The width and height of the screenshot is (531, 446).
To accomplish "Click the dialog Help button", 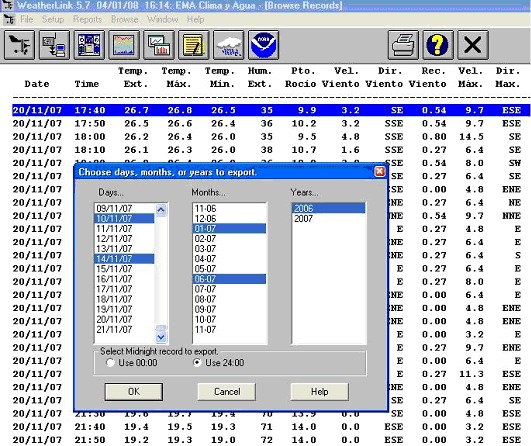I will click(320, 391).
